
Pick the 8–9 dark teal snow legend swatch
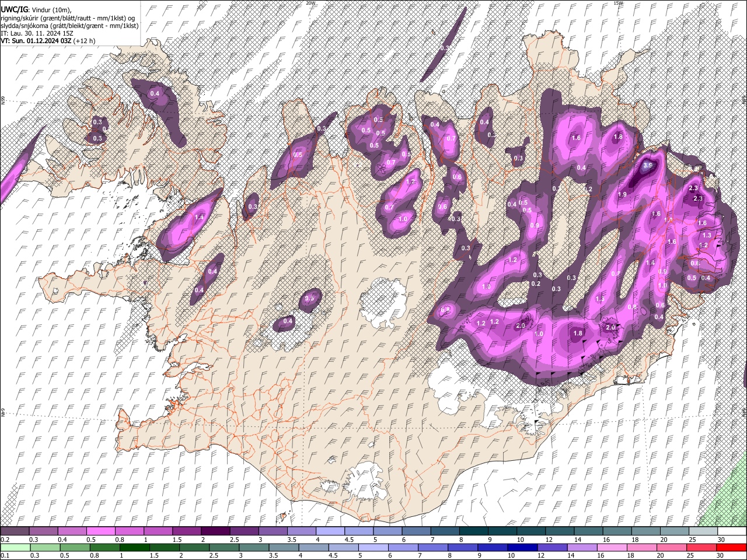point(473,531)
